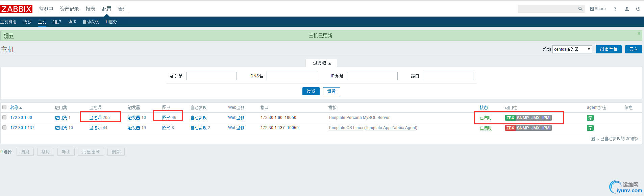Screen dimensions: 644x196
Task: Open the Configuration menu
Action: 106,9
